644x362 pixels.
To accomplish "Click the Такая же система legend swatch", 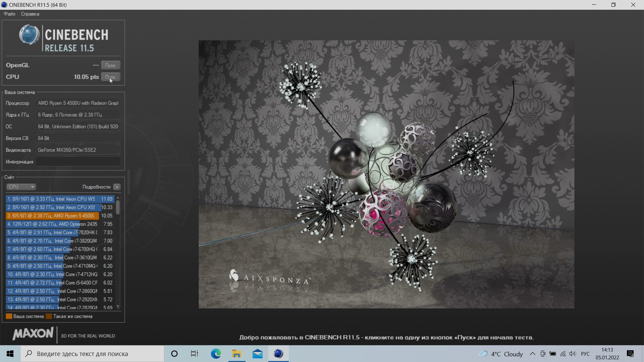I will [x=49, y=316].
